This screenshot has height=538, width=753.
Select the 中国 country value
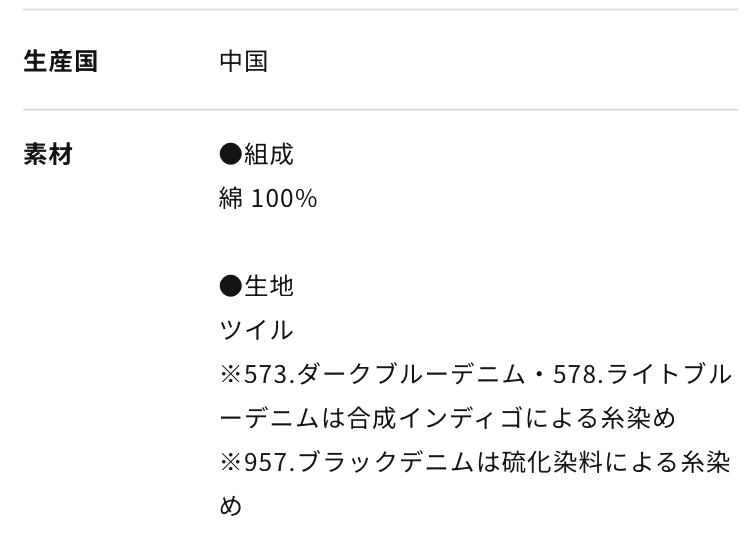tap(243, 61)
